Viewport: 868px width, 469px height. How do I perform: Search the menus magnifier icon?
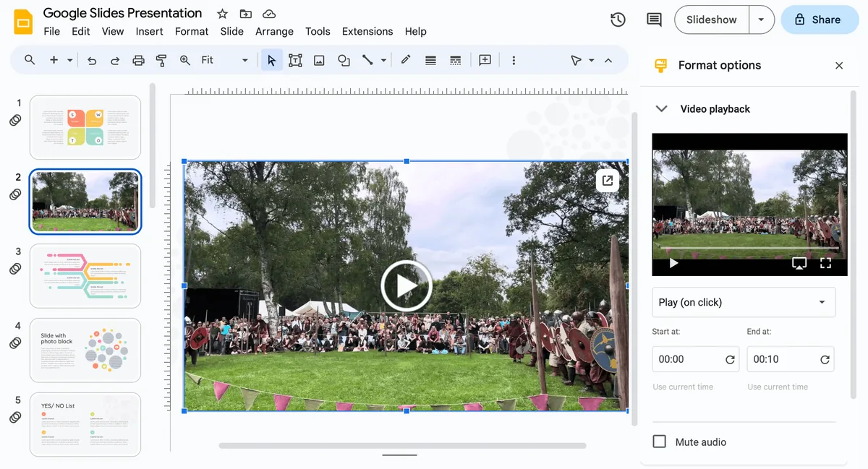pyautogui.click(x=30, y=60)
